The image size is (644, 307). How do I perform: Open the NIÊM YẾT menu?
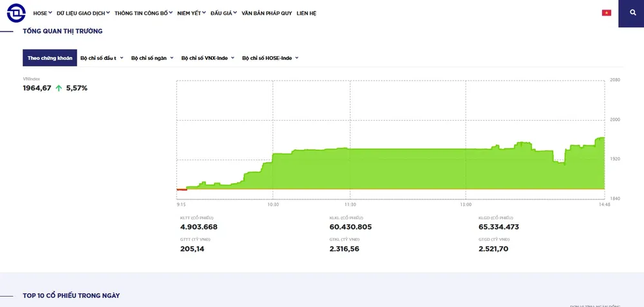(191, 13)
